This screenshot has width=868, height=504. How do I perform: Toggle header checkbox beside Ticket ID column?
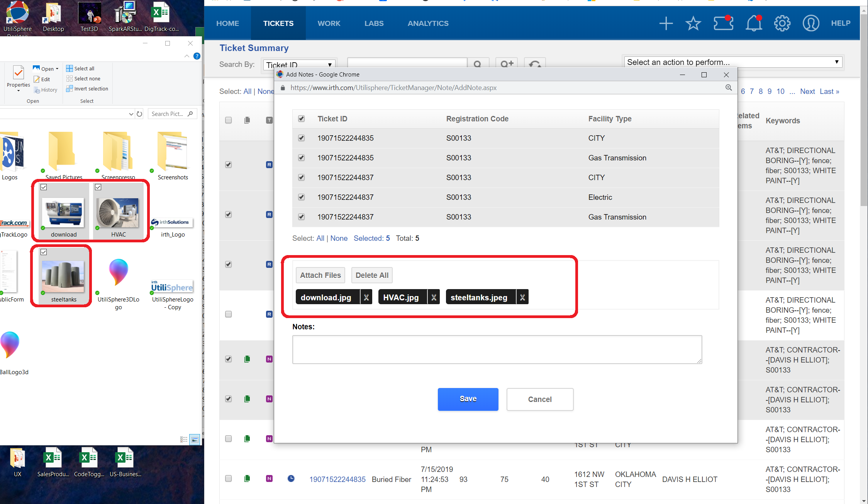tap(302, 119)
